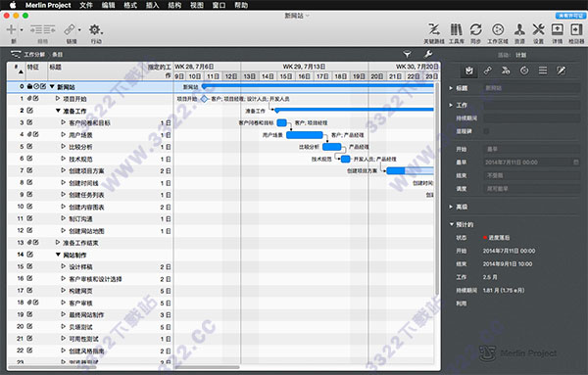Select the pencil notes tab in inspector

point(561,70)
